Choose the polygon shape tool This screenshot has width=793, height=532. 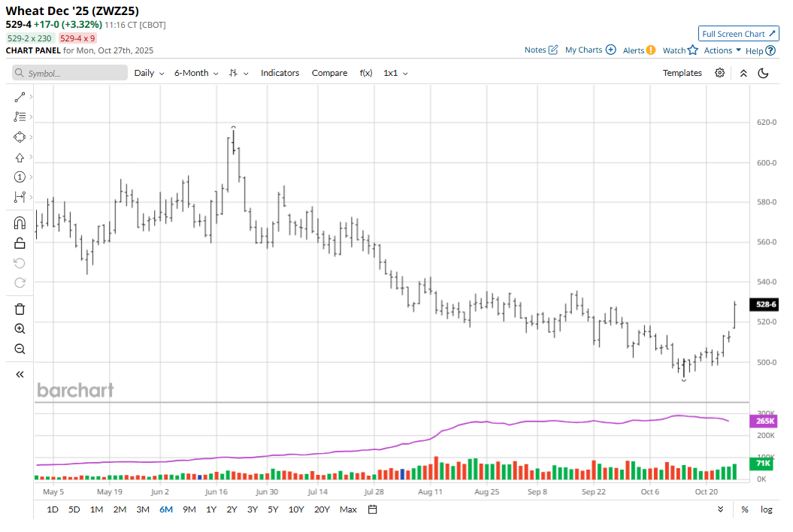click(20, 137)
